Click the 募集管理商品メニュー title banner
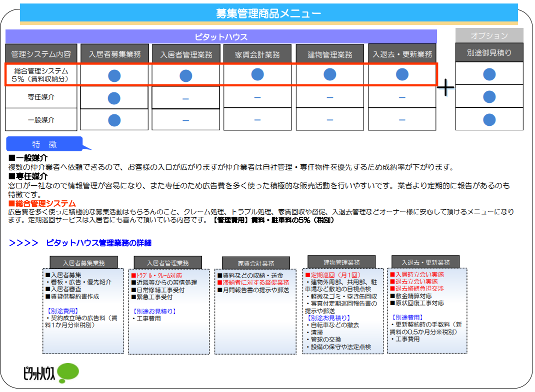Viewport: 535px width, 392px height. click(x=269, y=13)
